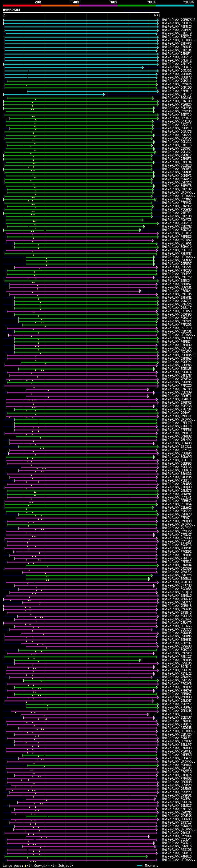Select the UniRef100_Q6EP96 label

coord(177,464)
